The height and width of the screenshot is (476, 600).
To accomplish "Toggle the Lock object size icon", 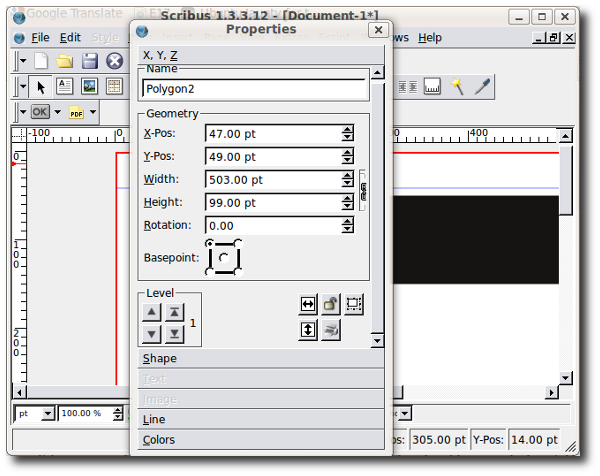I will tap(354, 305).
